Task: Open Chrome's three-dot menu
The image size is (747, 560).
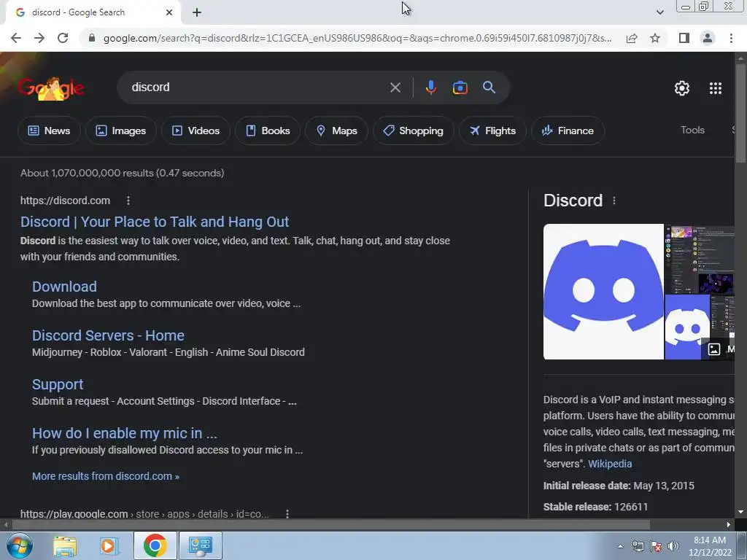Action: pos(731,38)
